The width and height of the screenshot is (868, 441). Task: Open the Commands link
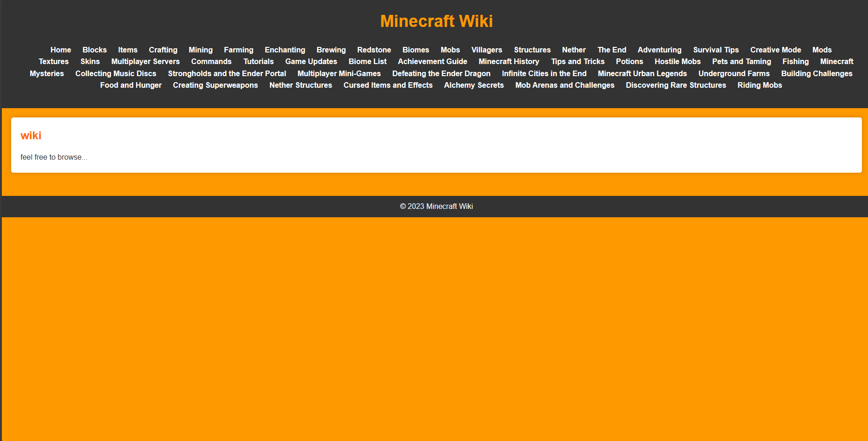[x=211, y=61]
